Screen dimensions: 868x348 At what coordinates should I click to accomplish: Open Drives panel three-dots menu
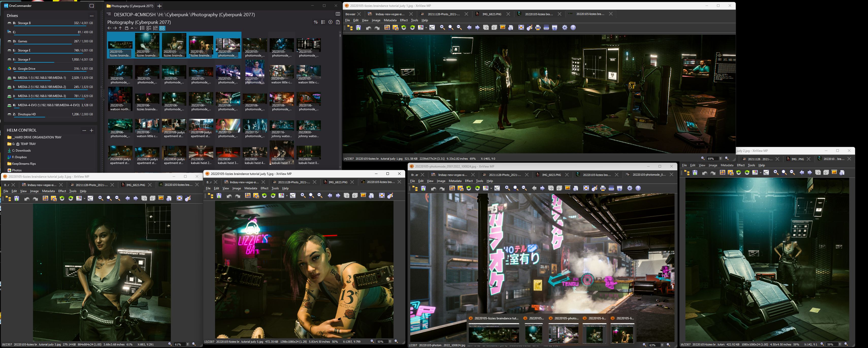[91, 16]
